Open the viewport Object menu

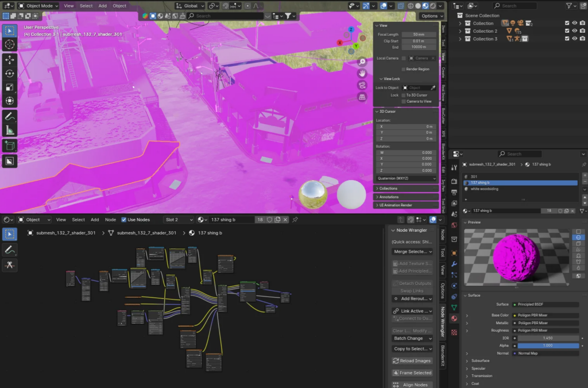[119, 6]
